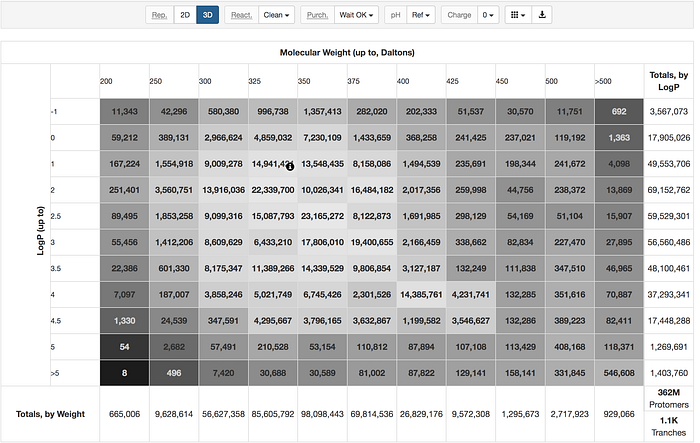Screen dimensions: 700x443
Task: Open the Ref pH dropdown
Action: [421, 15]
